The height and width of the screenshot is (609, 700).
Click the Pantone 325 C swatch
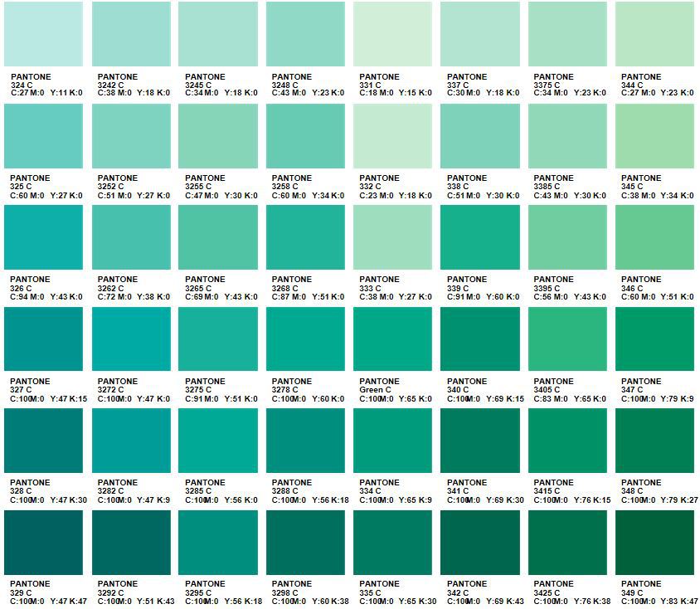[x=43, y=136]
